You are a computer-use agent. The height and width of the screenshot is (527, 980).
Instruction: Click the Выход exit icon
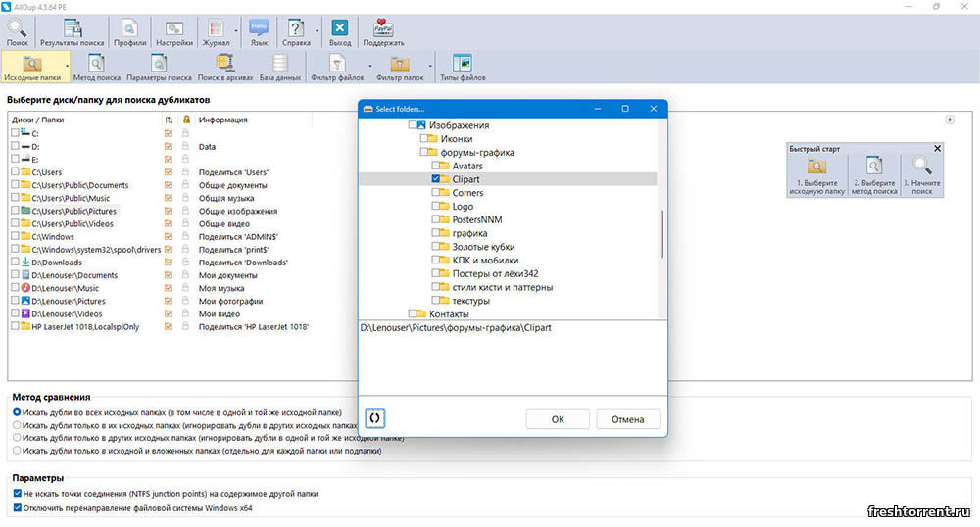(x=340, y=31)
